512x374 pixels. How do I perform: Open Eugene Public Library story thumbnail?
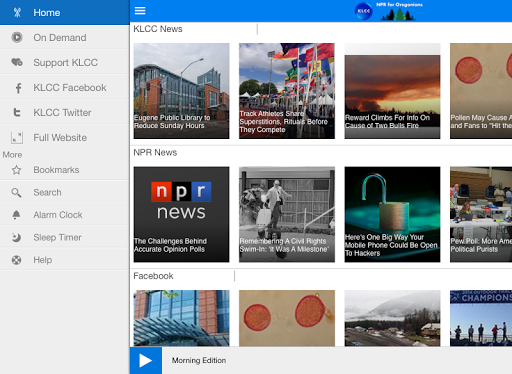pos(181,91)
